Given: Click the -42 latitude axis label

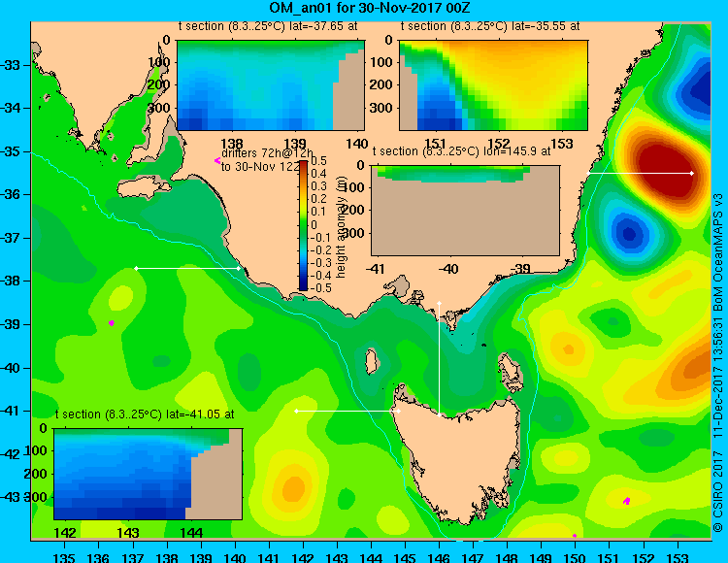Looking at the screenshot, I should point(11,454).
